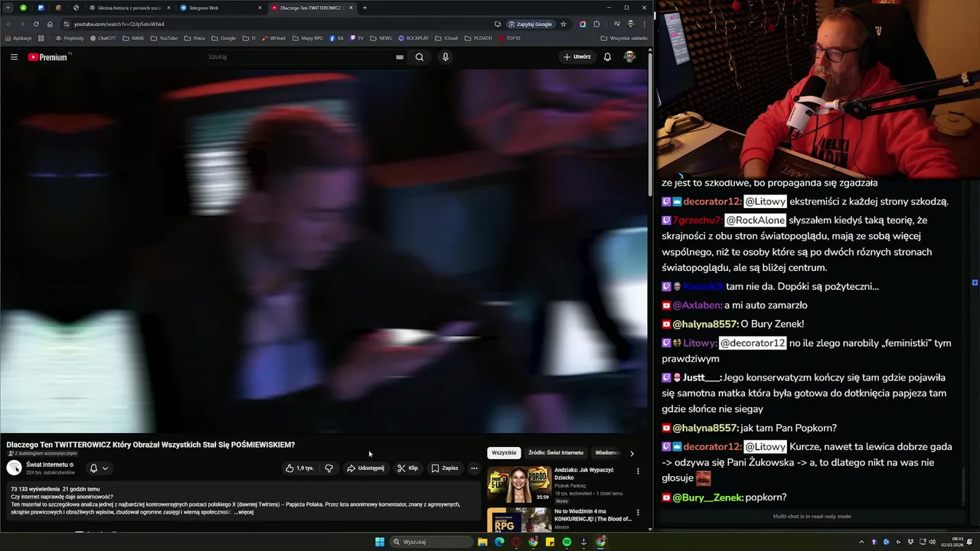Viewport: 980px width, 551px height.
Task: Start voice search with microphone icon
Action: (445, 57)
